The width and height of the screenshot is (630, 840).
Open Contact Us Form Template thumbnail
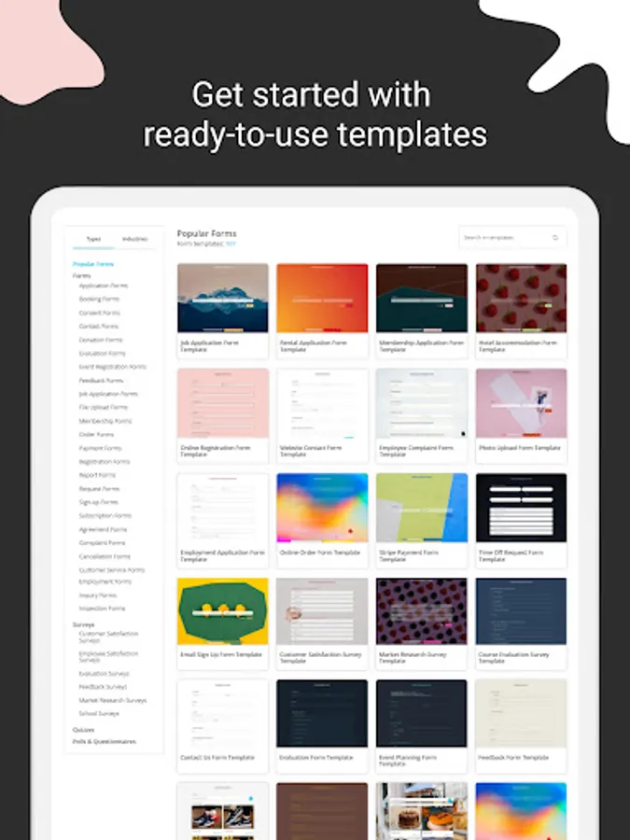point(223,714)
